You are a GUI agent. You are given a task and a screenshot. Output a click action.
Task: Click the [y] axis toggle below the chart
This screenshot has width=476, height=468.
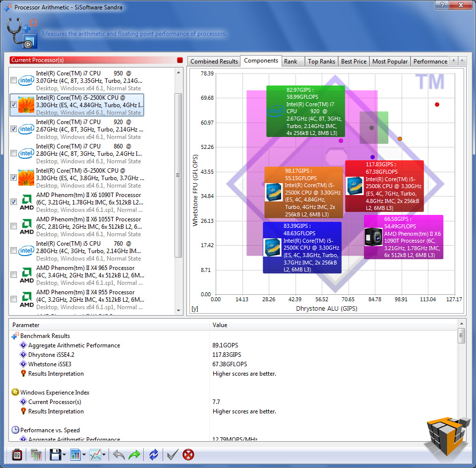pos(195,309)
